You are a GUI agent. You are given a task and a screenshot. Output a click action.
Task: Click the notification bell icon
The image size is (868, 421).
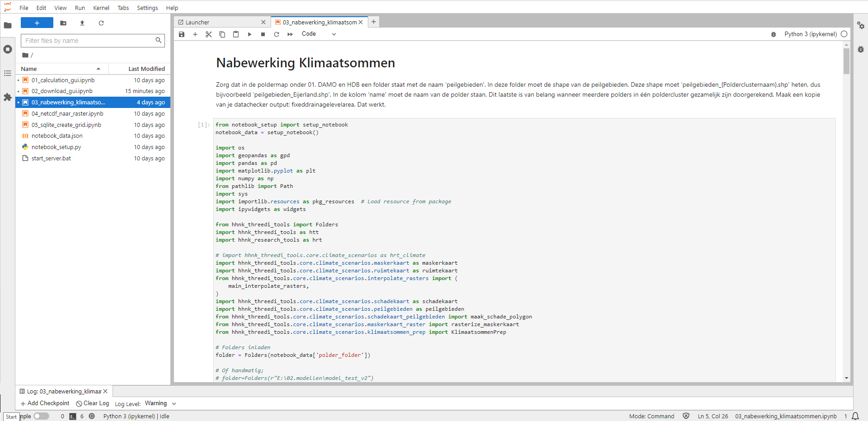[x=855, y=416]
